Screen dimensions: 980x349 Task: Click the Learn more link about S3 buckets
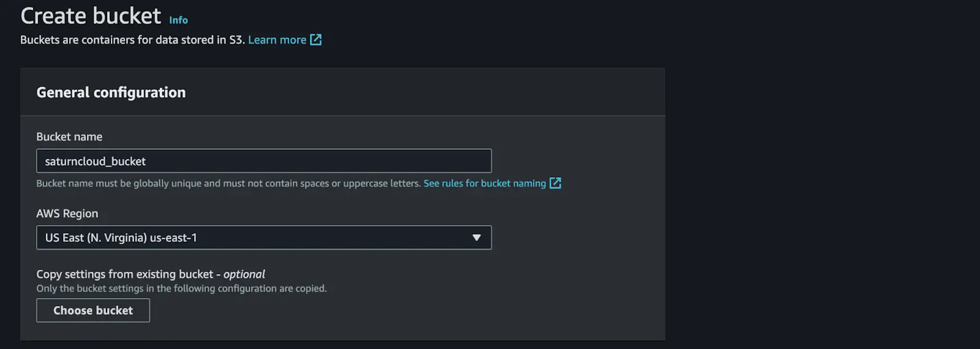click(x=277, y=40)
